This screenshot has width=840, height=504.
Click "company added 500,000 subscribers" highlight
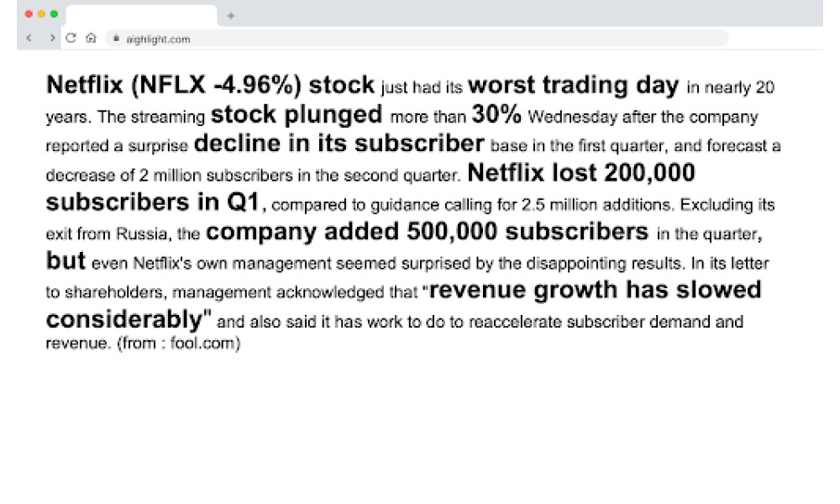point(427,231)
